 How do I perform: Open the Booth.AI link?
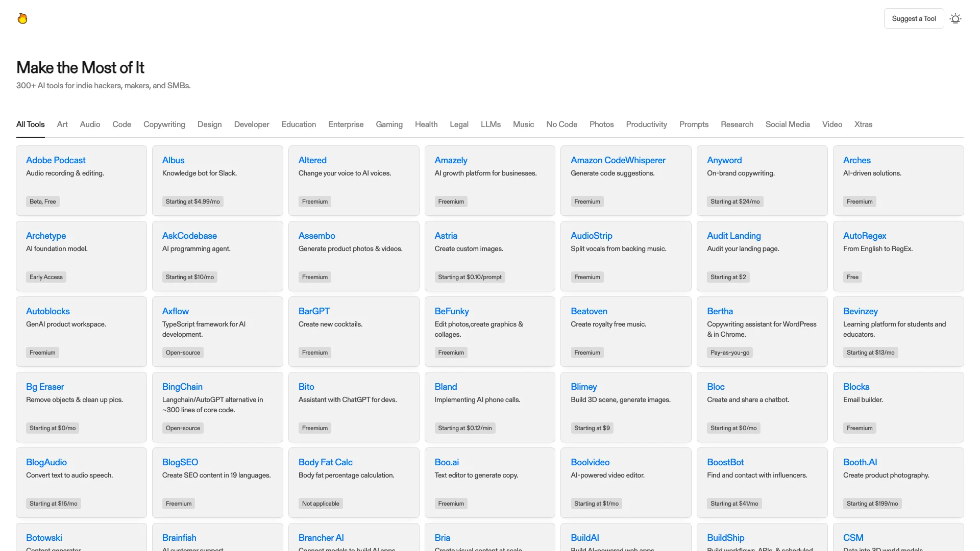pyautogui.click(x=860, y=462)
